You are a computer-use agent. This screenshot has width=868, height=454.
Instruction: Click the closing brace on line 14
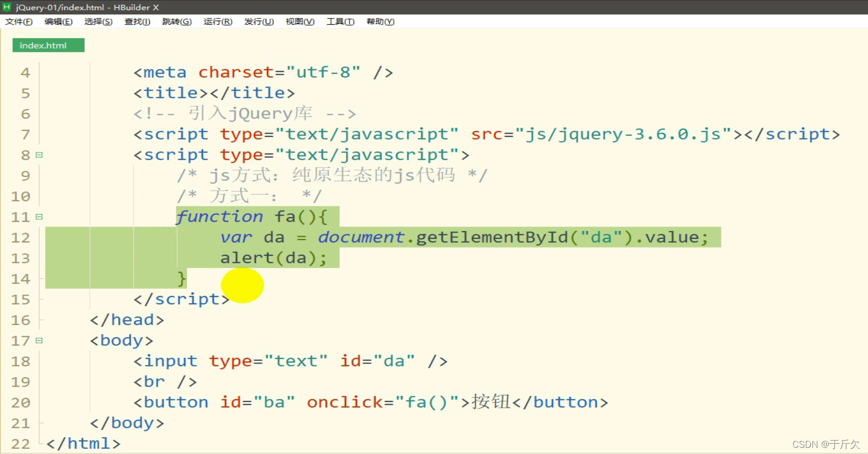[x=181, y=278]
